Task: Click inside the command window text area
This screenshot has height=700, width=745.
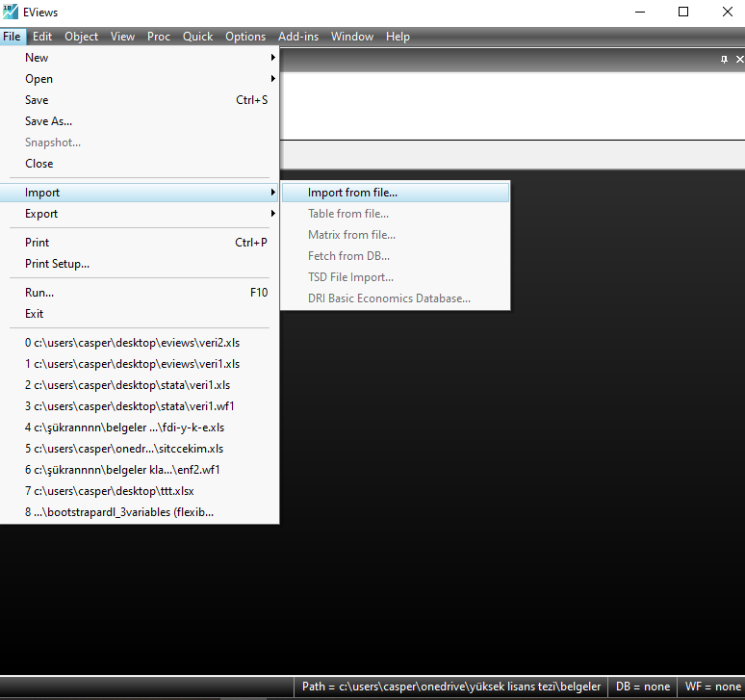Action: point(512,106)
